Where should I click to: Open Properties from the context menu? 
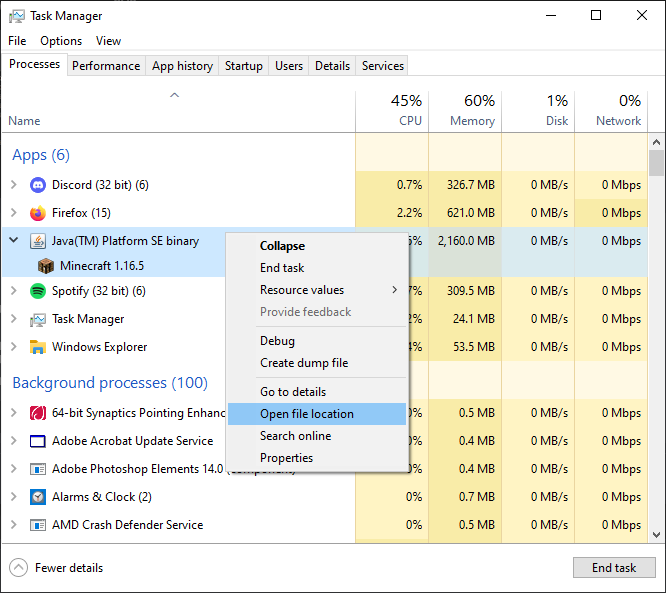point(317,458)
